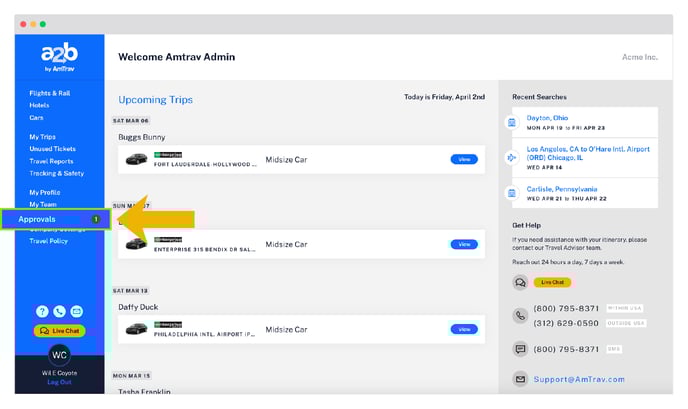Start Live Chat from the sidebar
688x409 pixels.
(x=59, y=331)
